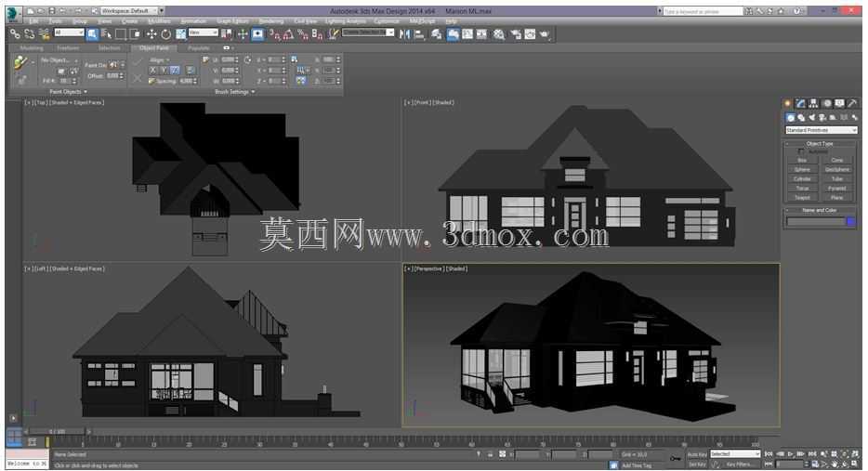Toggle the Z axis align button

[175, 71]
